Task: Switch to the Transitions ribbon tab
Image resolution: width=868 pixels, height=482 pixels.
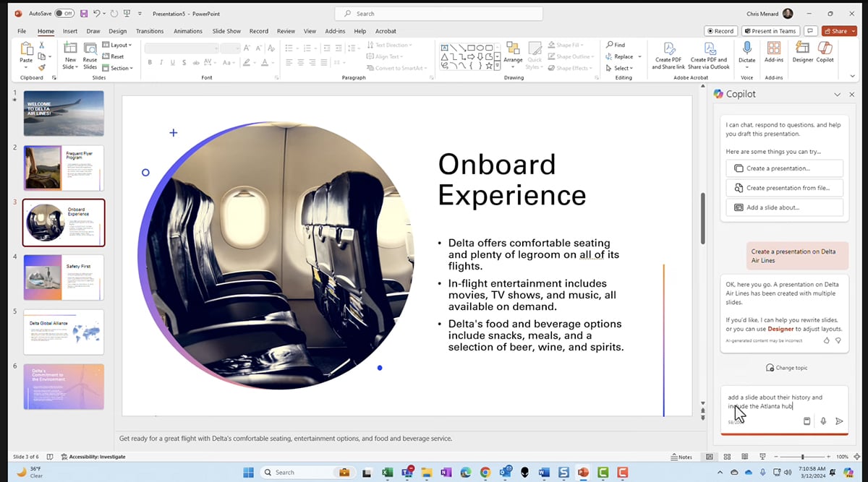Action: [150, 31]
